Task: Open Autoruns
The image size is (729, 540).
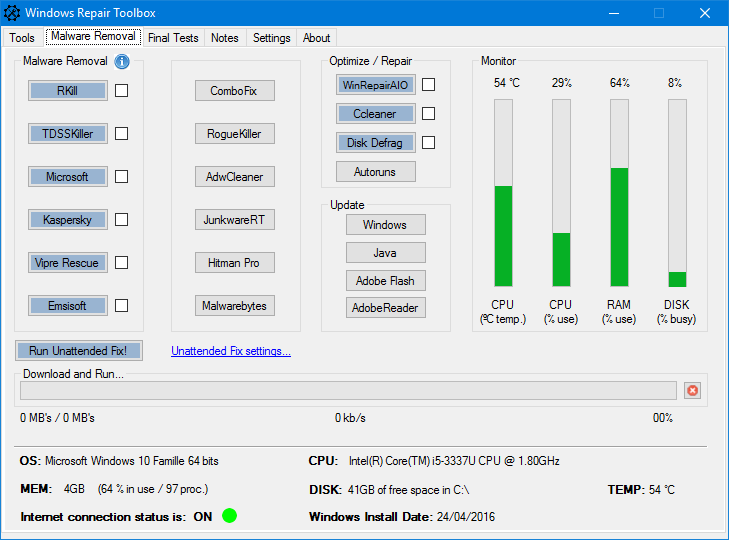Action: coord(376,172)
